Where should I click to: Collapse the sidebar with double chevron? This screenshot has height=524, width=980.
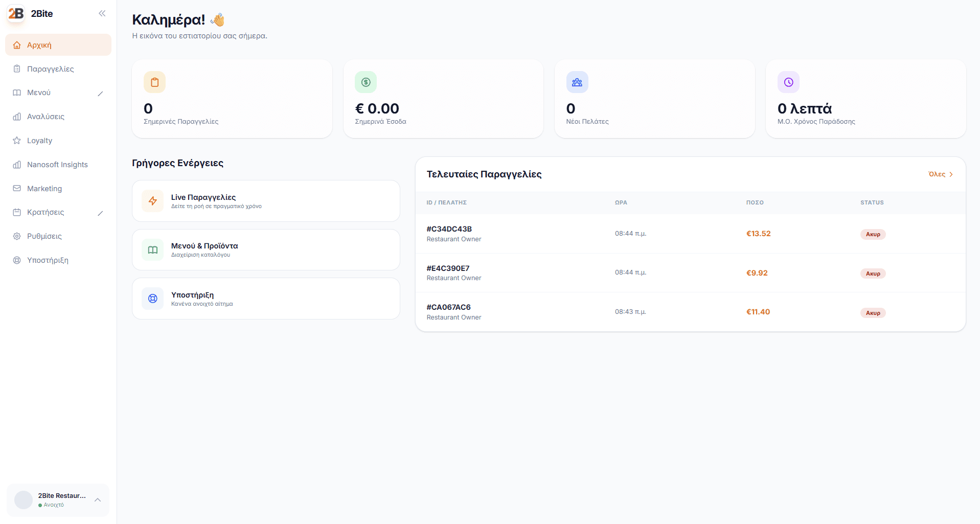(102, 13)
